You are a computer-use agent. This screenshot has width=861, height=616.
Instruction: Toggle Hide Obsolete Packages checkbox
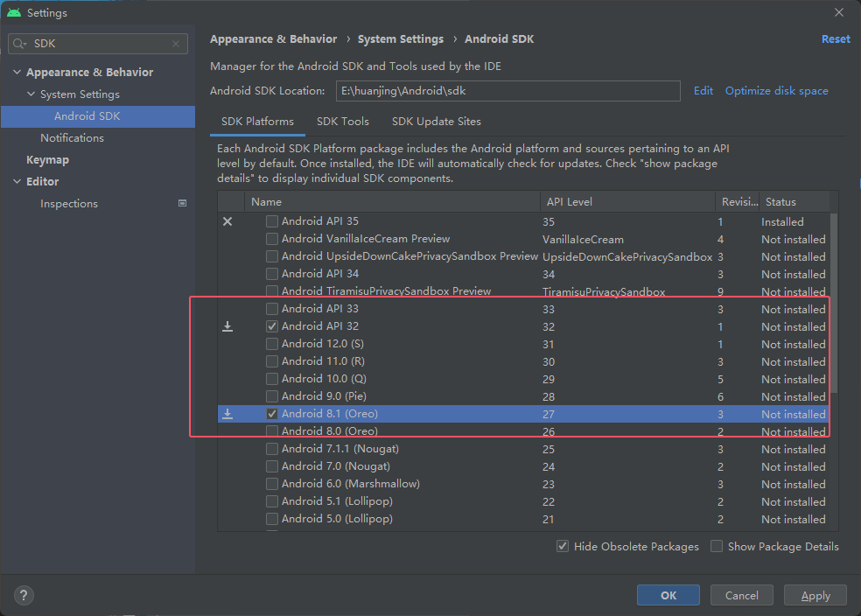coord(563,546)
